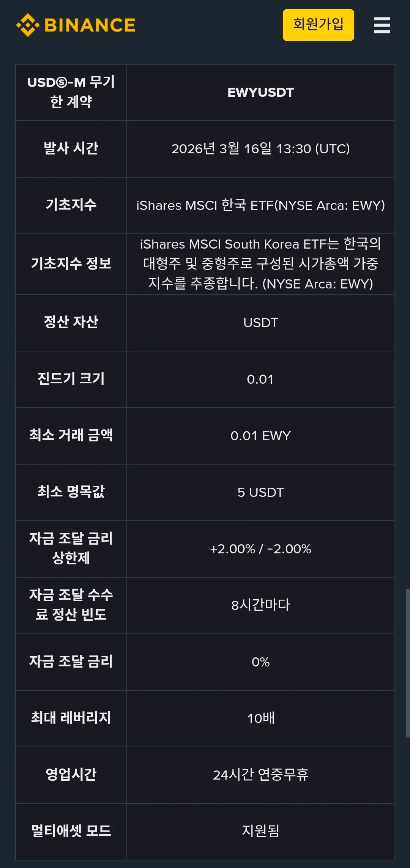Viewport: 410px width, 868px height.
Task: Open the hamburger navigation menu
Action: click(x=382, y=25)
